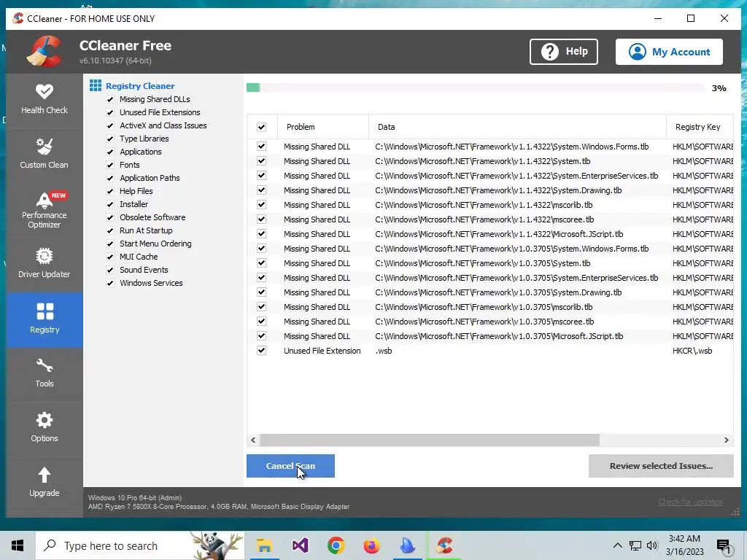
Task: Disable the Obsolete Software check
Action: pyautogui.click(x=110, y=217)
